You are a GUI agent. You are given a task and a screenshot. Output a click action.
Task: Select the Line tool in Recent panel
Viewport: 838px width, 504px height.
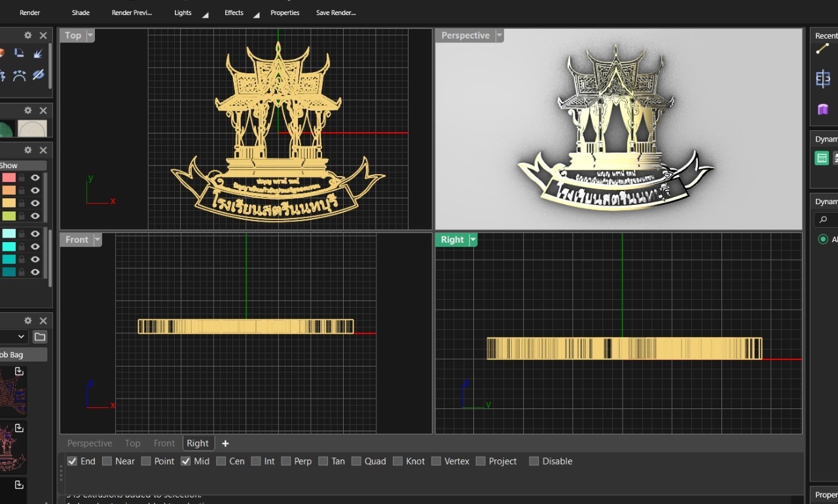coord(822,50)
